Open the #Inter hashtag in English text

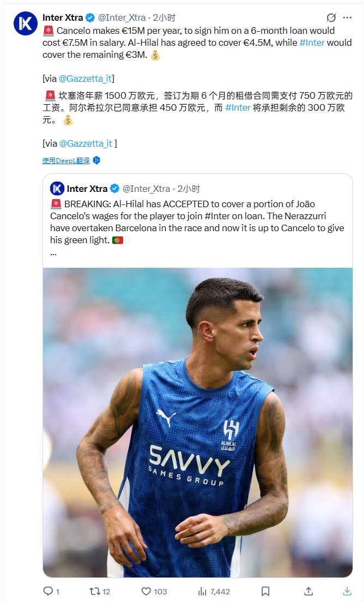pos(312,43)
